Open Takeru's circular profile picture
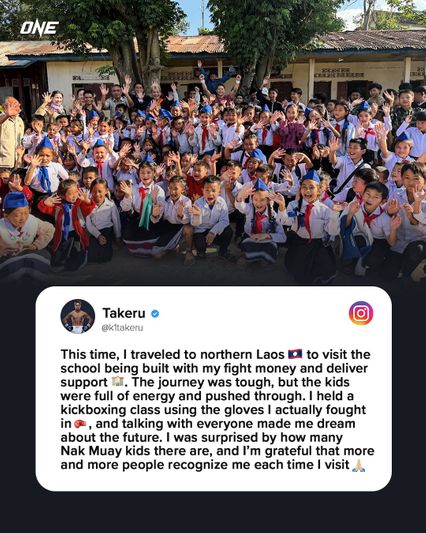426x533 pixels. [x=78, y=316]
